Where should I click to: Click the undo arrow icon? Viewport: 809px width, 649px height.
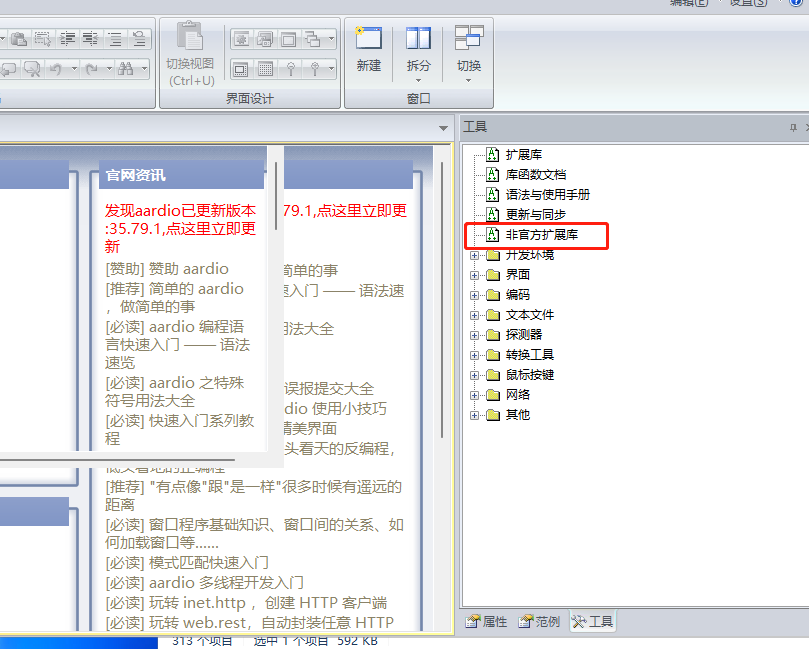56,69
